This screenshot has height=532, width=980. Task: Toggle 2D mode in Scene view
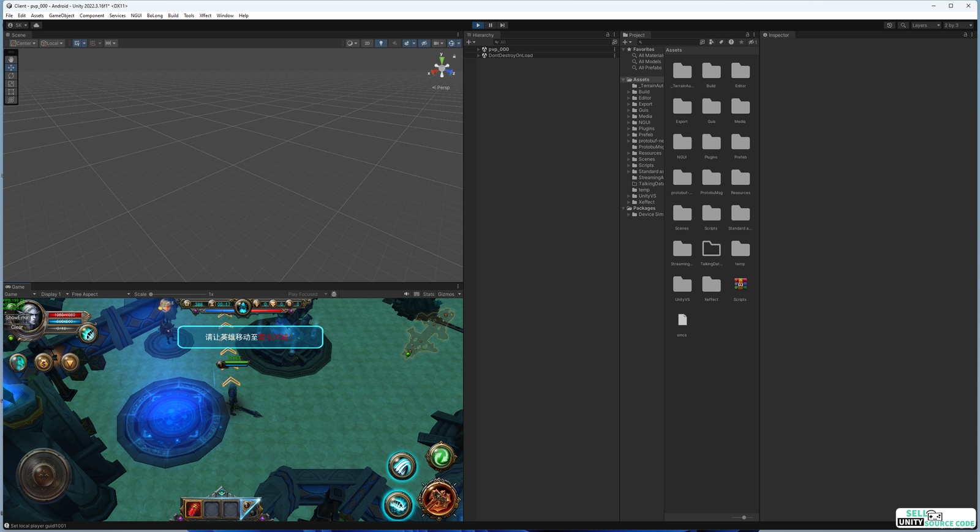pos(367,43)
